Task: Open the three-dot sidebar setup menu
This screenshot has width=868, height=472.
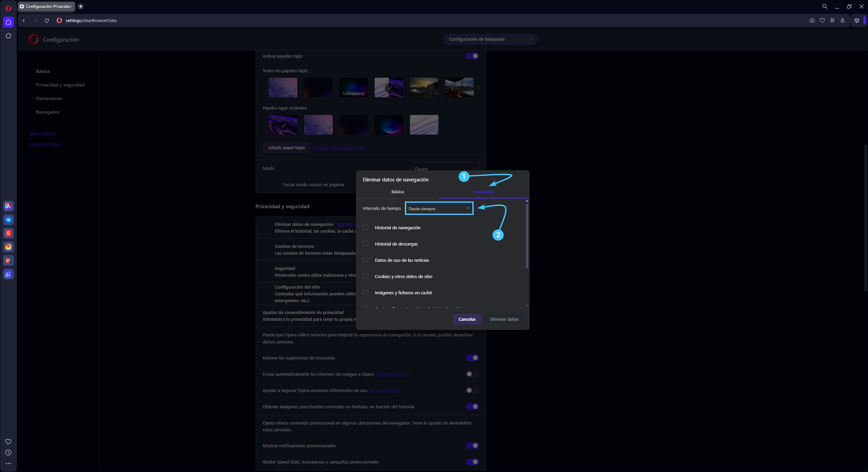Action: click(x=8, y=463)
